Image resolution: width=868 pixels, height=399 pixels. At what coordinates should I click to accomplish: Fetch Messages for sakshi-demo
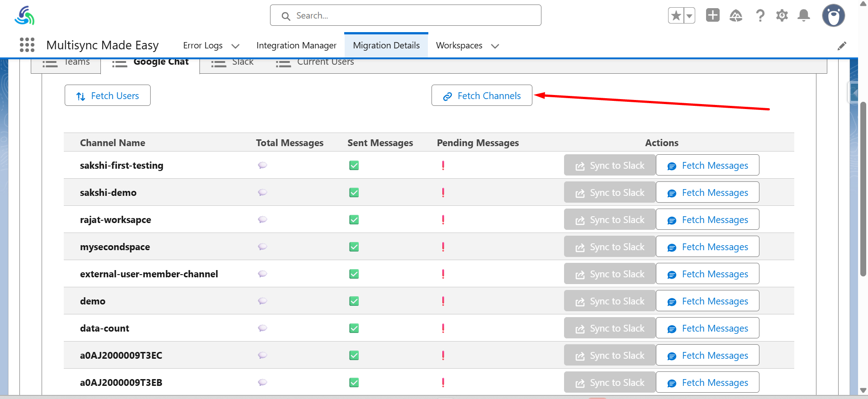tap(707, 192)
